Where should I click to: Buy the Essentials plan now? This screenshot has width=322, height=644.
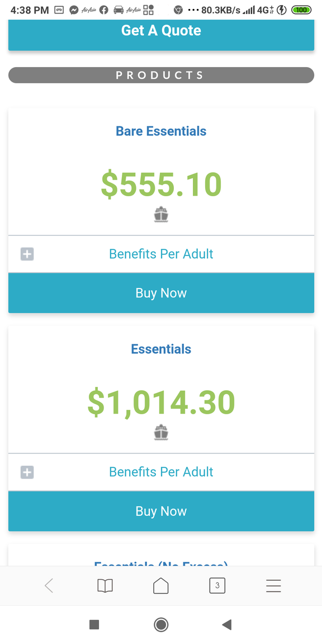click(161, 511)
